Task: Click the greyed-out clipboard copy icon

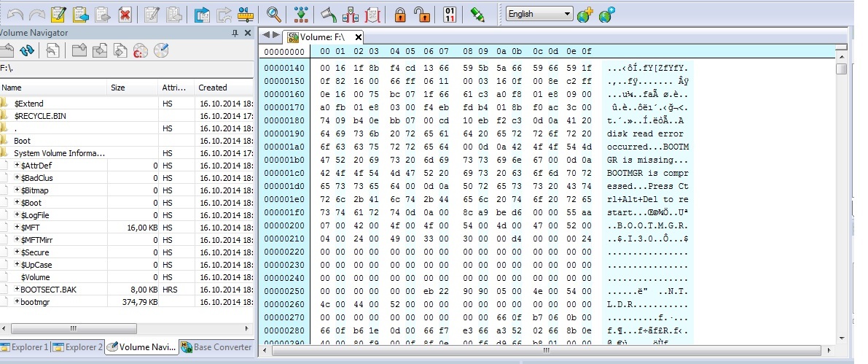Action: (x=103, y=15)
